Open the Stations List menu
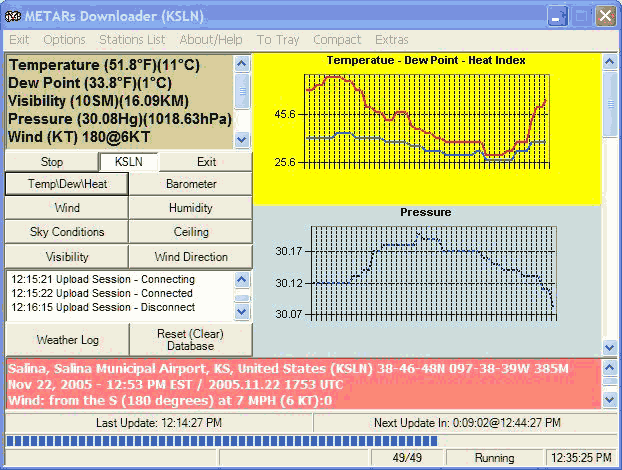This screenshot has height=470, width=622. point(132,40)
